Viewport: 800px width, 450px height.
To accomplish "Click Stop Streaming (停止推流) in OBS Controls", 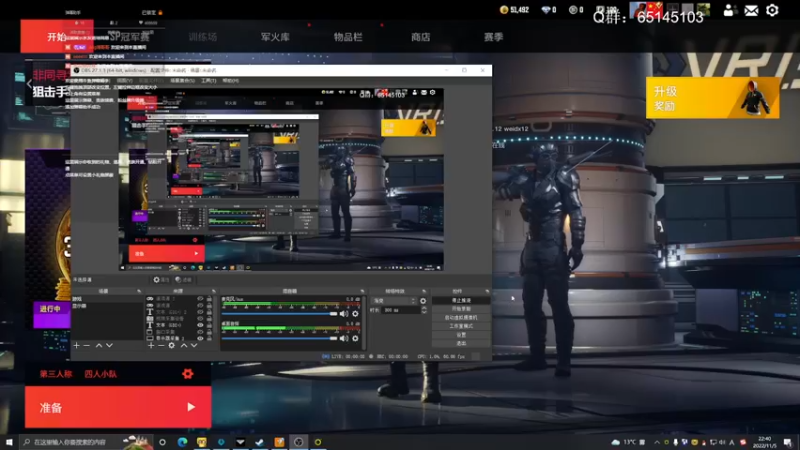I will point(461,301).
